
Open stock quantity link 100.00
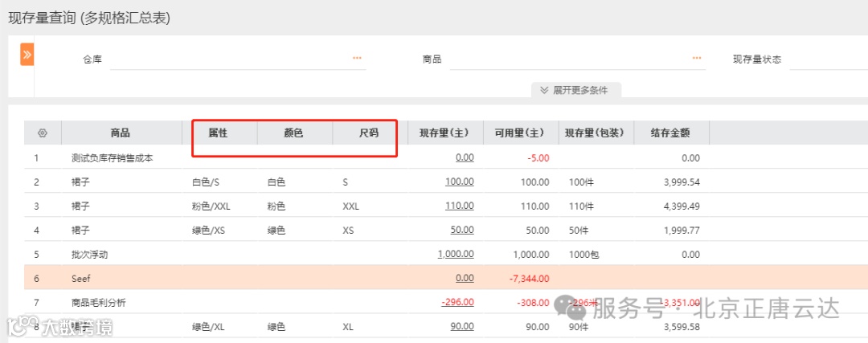pyautogui.click(x=459, y=182)
